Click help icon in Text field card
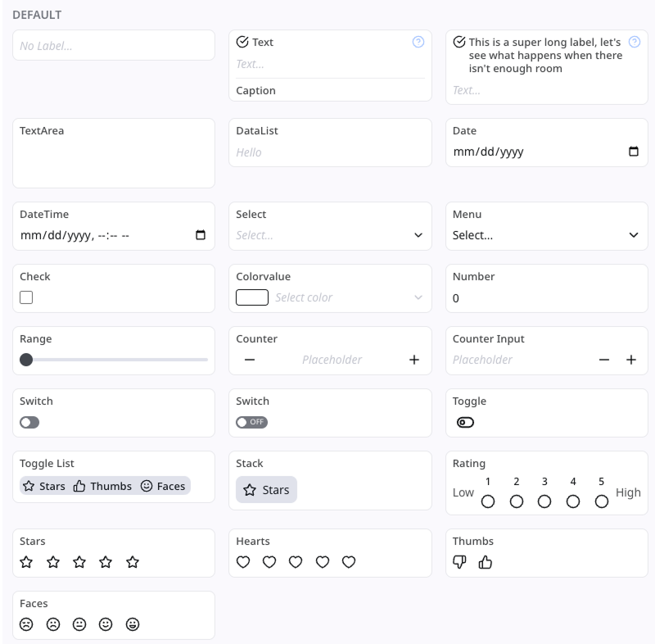 tap(418, 42)
